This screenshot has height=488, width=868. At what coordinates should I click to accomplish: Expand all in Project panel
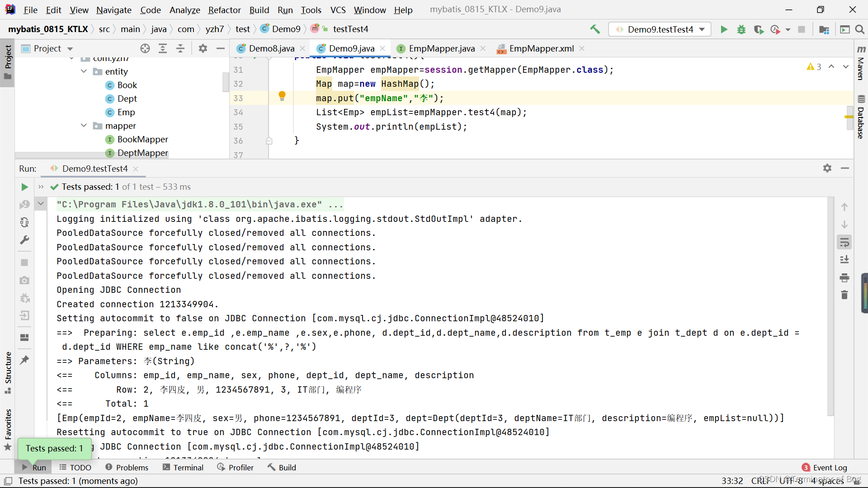[163, 48]
